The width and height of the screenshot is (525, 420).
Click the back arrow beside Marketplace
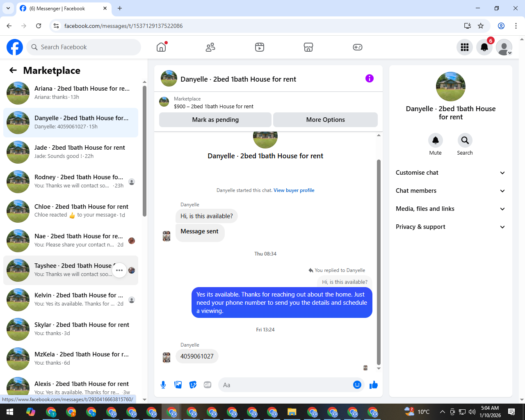coord(13,70)
